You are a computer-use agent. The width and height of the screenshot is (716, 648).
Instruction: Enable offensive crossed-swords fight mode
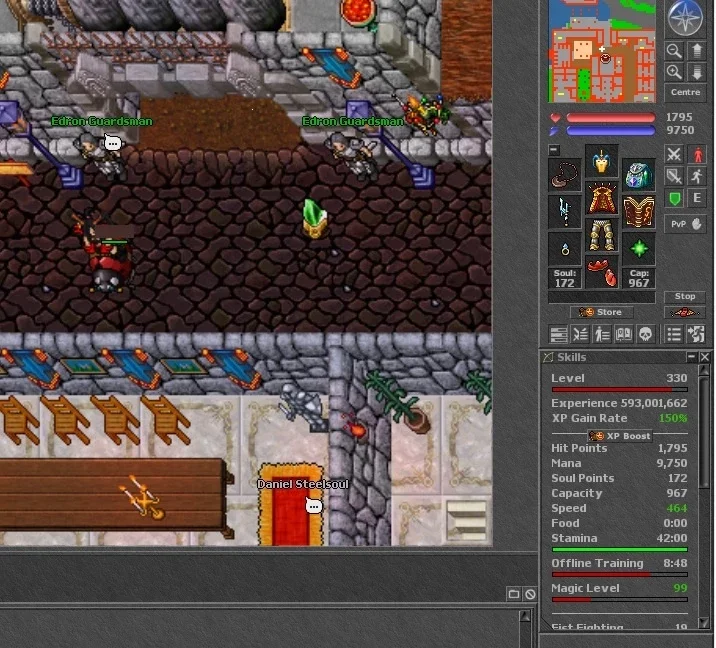674,154
